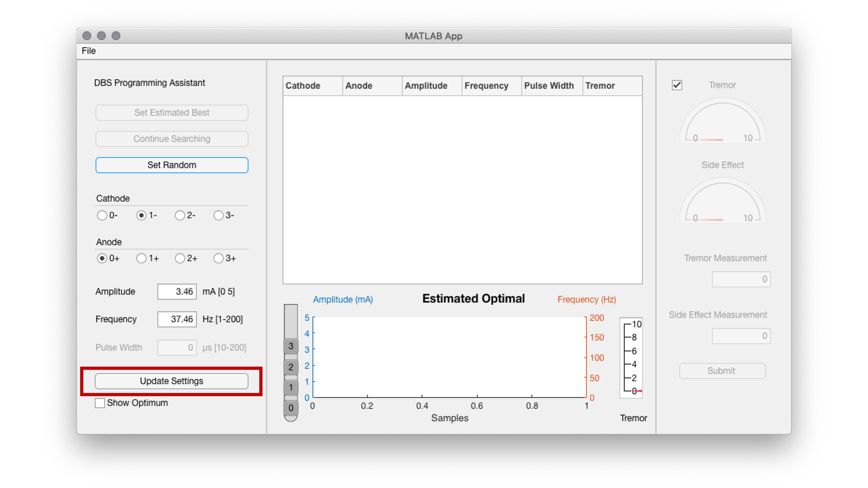Click the Tremor Measurement field
Screen dimensions: 868x488
(741, 279)
